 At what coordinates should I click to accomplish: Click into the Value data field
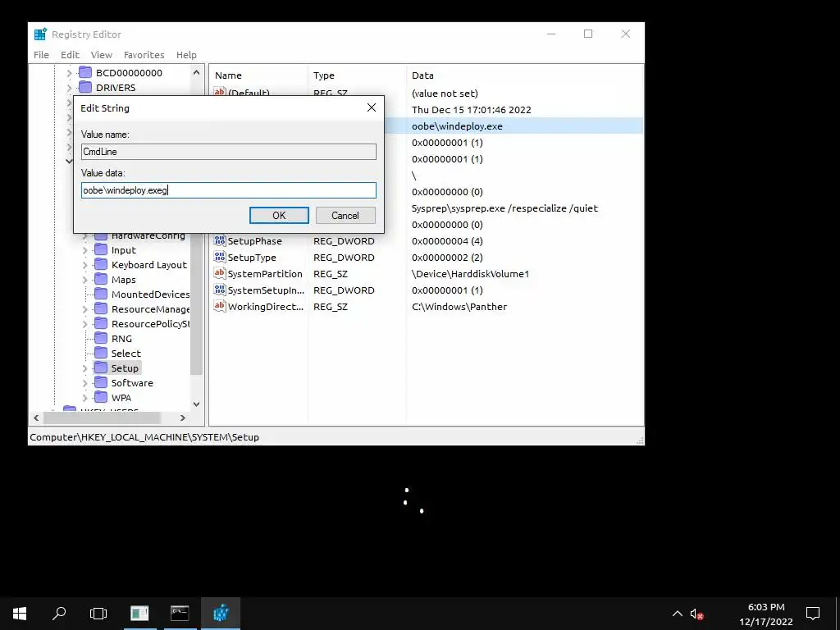click(228, 190)
